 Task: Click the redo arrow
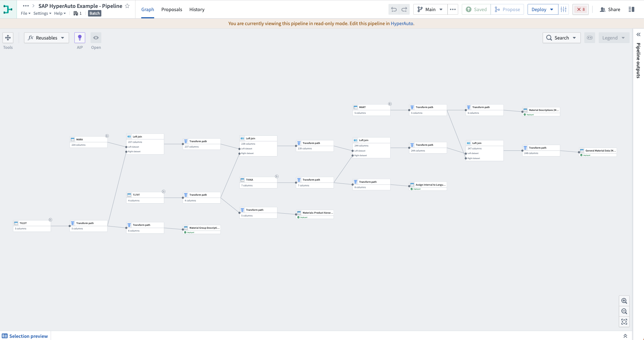(404, 9)
